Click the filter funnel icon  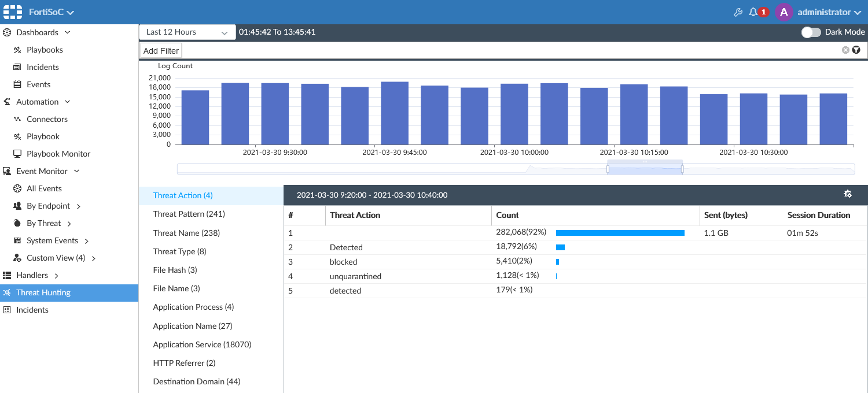point(856,50)
